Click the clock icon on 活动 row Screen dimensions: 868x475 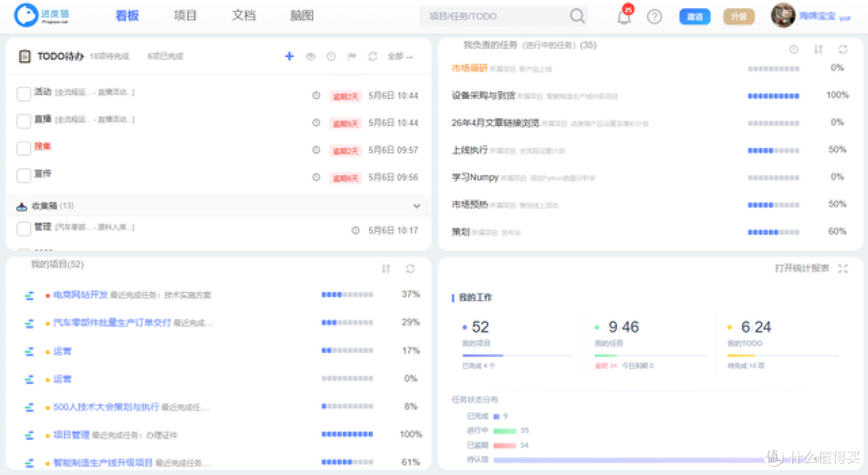pyautogui.click(x=316, y=95)
